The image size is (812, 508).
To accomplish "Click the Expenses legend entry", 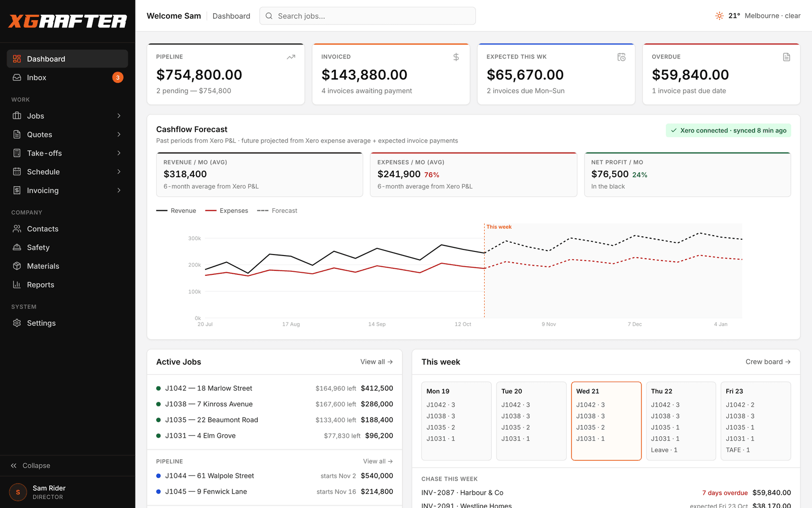I will coord(226,211).
